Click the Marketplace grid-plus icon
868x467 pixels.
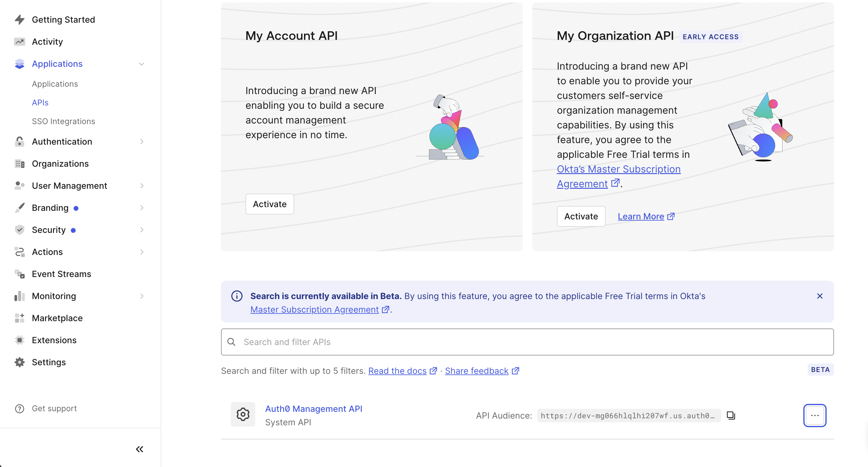coord(20,318)
